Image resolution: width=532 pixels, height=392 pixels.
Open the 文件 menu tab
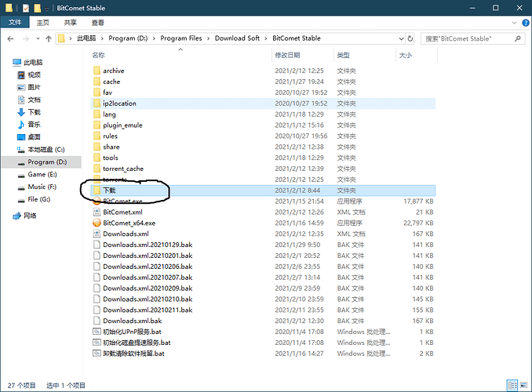point(14,23)
